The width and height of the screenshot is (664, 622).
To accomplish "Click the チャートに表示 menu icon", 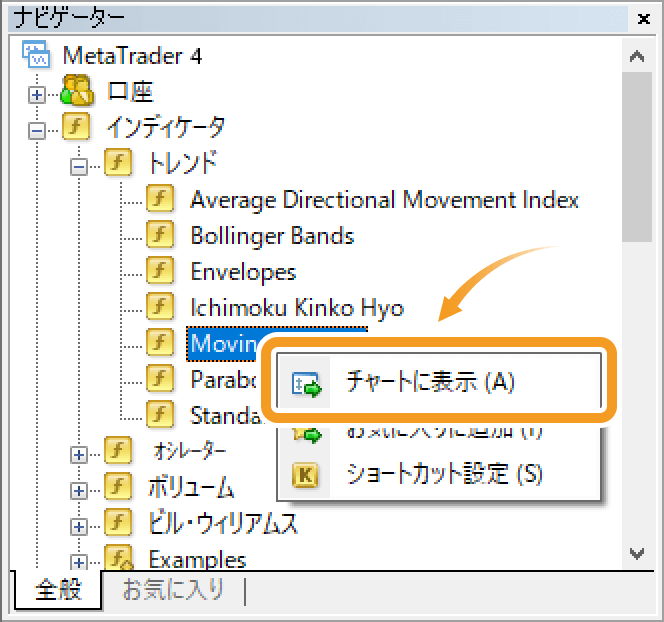I will click(307, 384).
